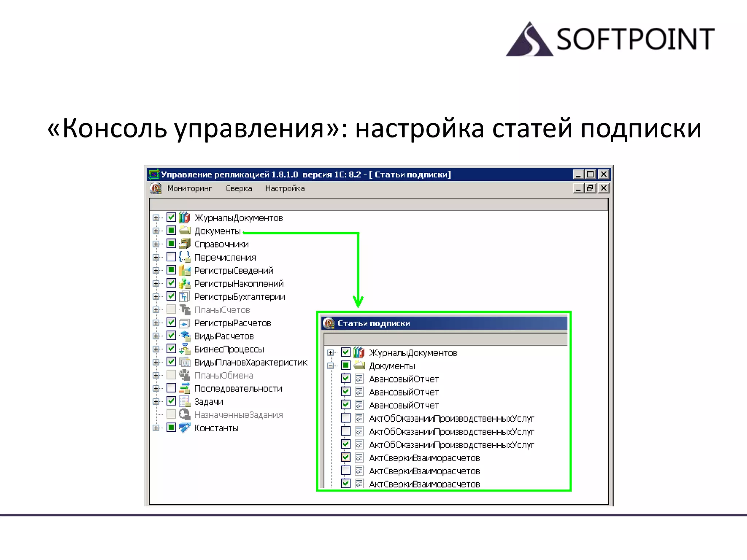Click the Константы icon
This screenshot has height=560, width=747.
pyautogui.click(x=185, y=427)
